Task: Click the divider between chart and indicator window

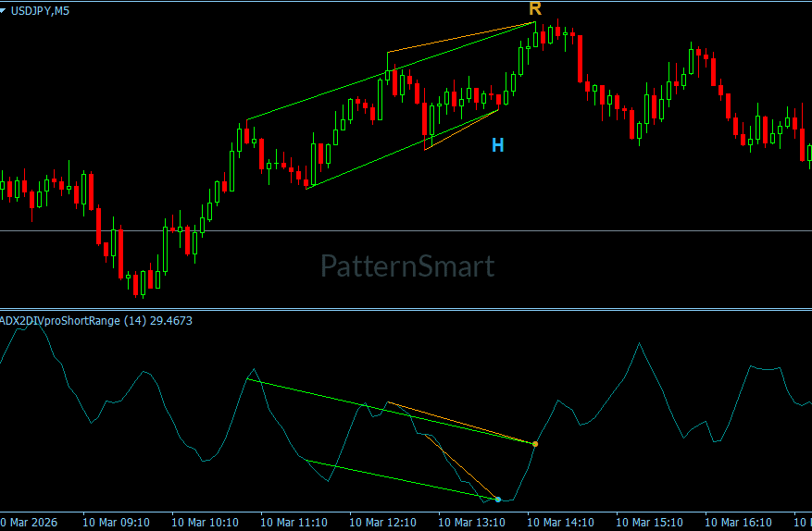Action: coord(406,310)
